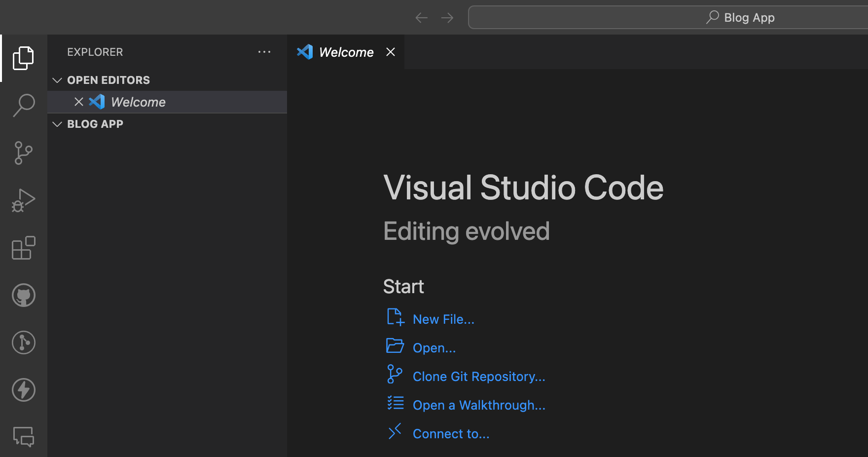
Task: Open Explorer Views and More Actions menu
Action: 264,52
